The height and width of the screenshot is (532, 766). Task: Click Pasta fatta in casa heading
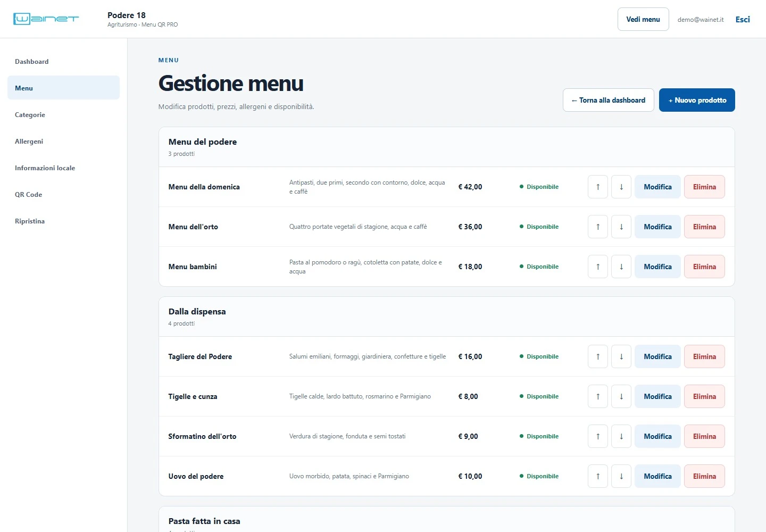(x=204, y=521)
